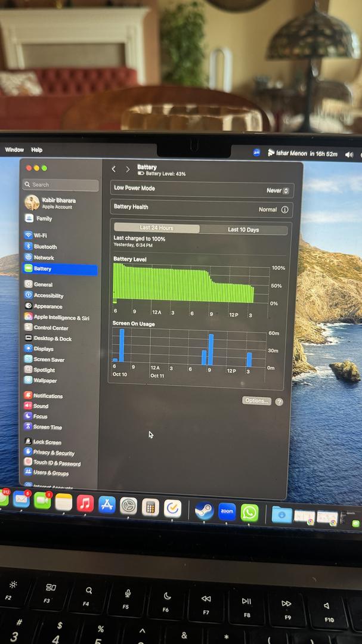Select Network in settings sidebar
The image size is (362, 644).
[x=44, y=258]
